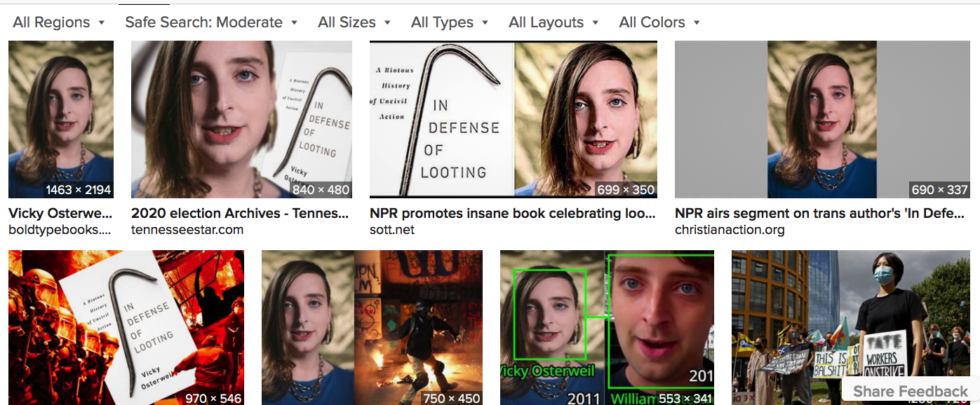Image resolution: width=980 pixels, height=405 pixels.
Task: Click the boldtypebooks source domain
Action: point(60,229)
